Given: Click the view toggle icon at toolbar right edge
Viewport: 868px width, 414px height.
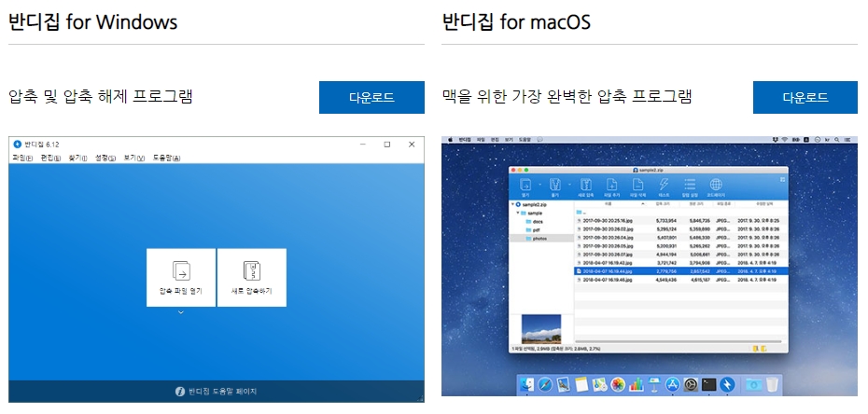Looking at the screenshot, I should click(x=783, y=179).
